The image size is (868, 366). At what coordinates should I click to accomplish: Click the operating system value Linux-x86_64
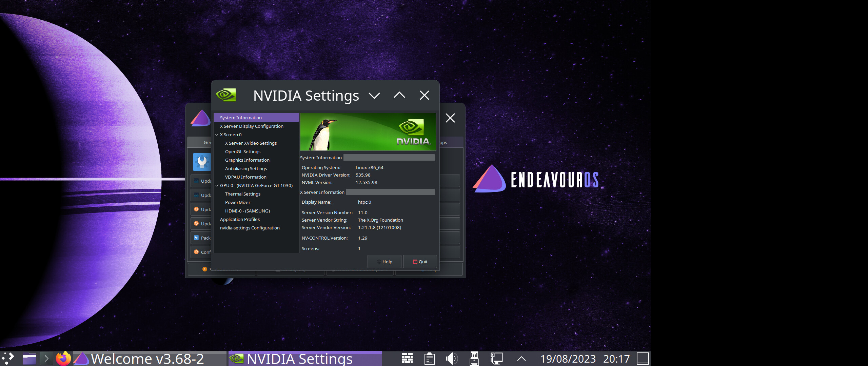click(369, 167)
